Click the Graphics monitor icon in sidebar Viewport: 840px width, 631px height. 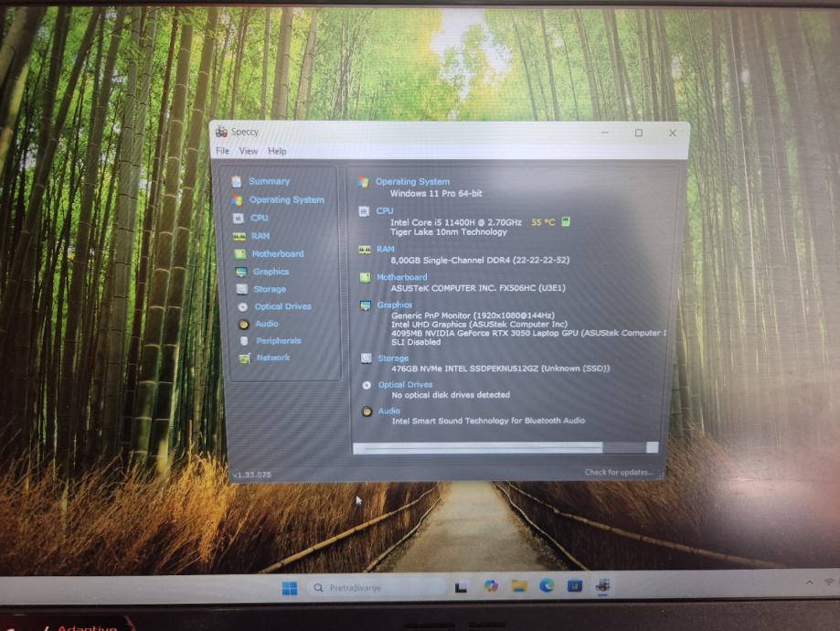pos(241,272)
